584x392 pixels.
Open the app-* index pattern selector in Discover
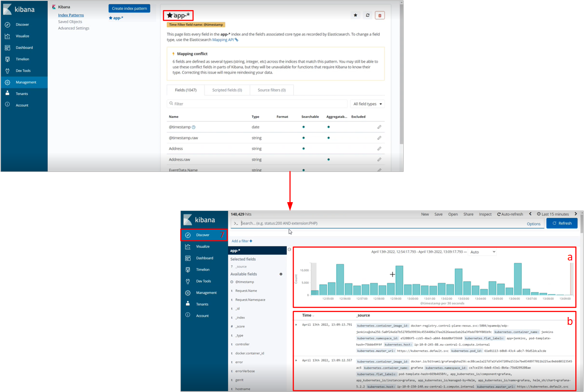pyautogui.click(x=257, y=250)
